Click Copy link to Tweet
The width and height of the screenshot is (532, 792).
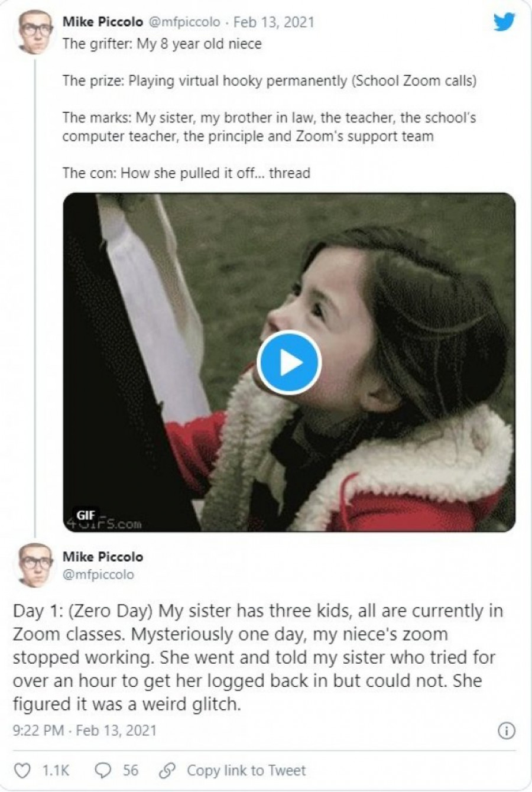click(x=246, y=770)
